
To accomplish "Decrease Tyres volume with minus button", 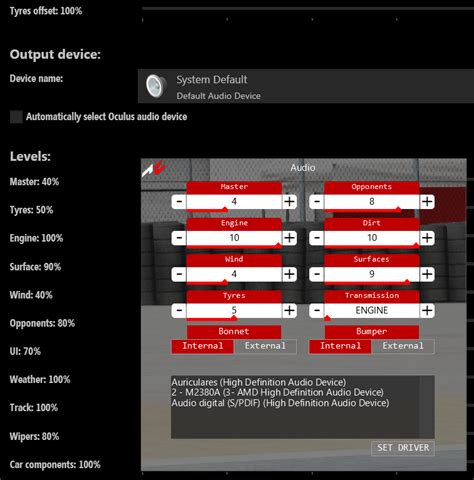I will [179, 311].
